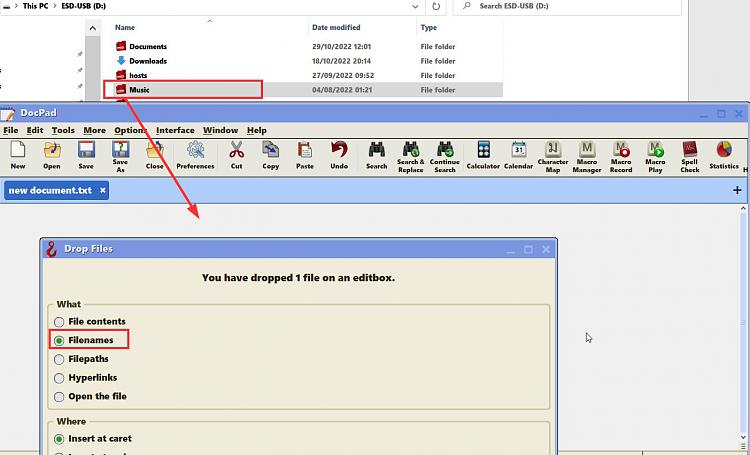Viewport: 750px width, 455px height.
Task: Select the File contents radio option
Action: (x=59, y=322)
